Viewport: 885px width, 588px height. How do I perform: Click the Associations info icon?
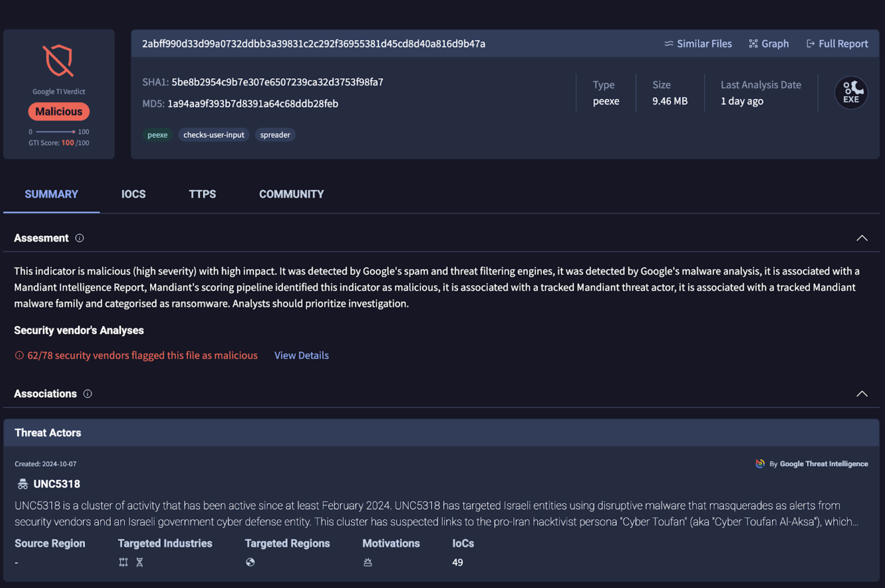[87, 394]
